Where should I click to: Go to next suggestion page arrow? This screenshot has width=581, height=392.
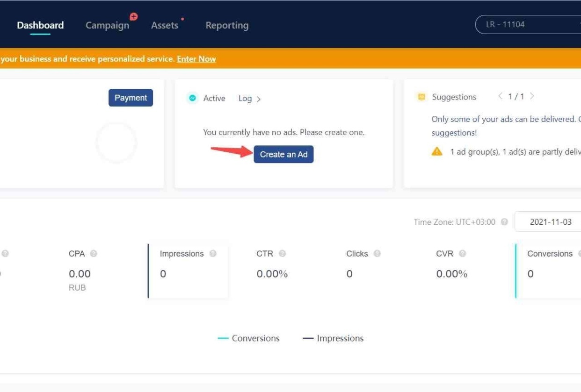[532, 96]
